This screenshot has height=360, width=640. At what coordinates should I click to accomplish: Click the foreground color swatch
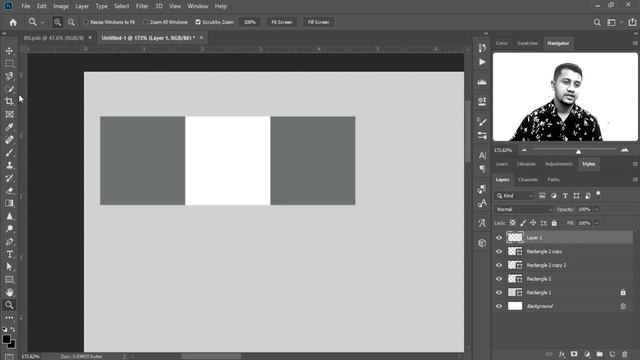6,339
